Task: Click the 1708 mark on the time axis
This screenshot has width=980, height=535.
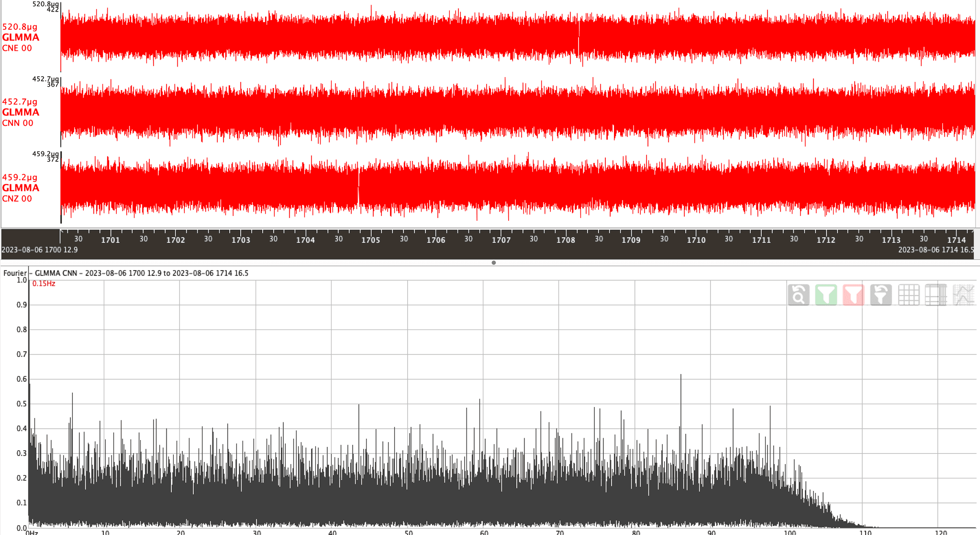Action: (x=566, y=240)
